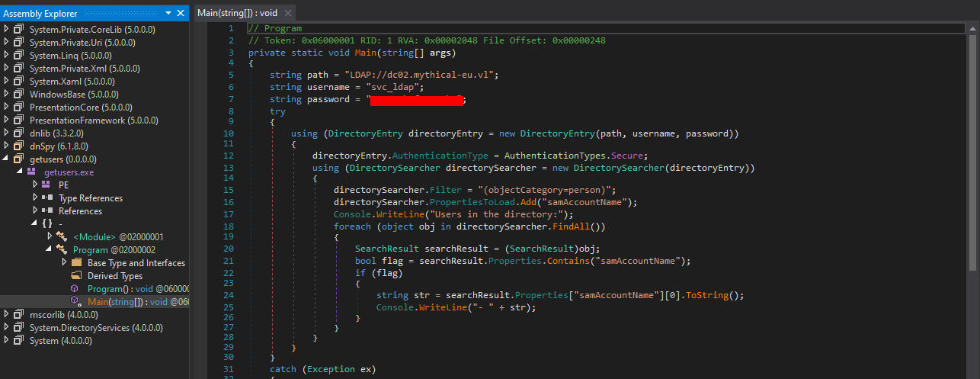Expand the mscorlib assembly node
Viewport: 980px width, 379px height.
7,314
